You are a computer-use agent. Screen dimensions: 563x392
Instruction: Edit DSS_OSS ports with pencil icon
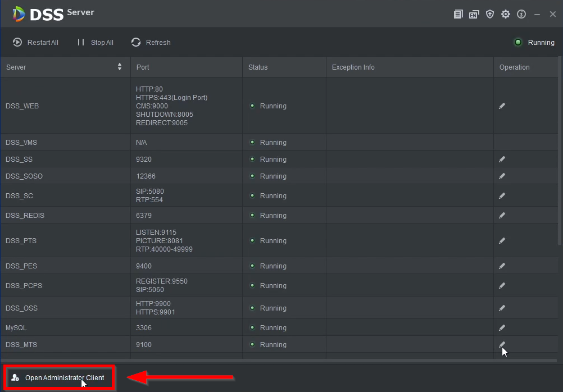click(502, 308)
